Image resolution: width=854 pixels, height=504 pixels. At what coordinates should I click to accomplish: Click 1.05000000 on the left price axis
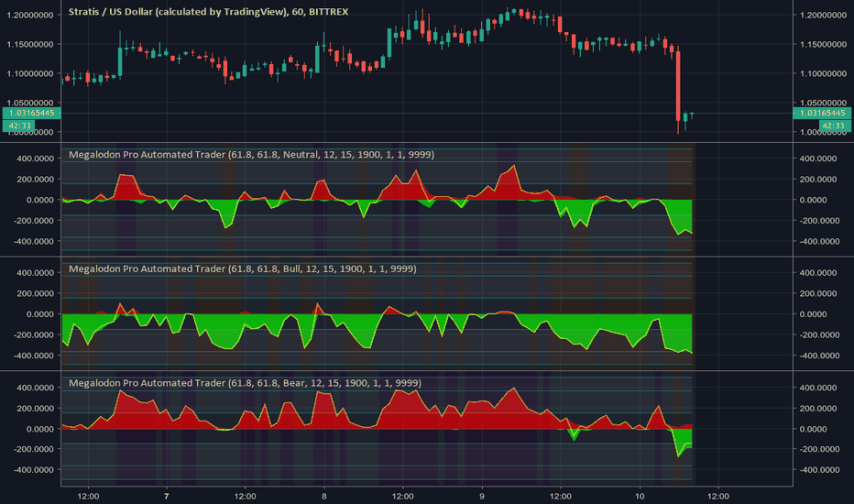[x=30, y=103]
